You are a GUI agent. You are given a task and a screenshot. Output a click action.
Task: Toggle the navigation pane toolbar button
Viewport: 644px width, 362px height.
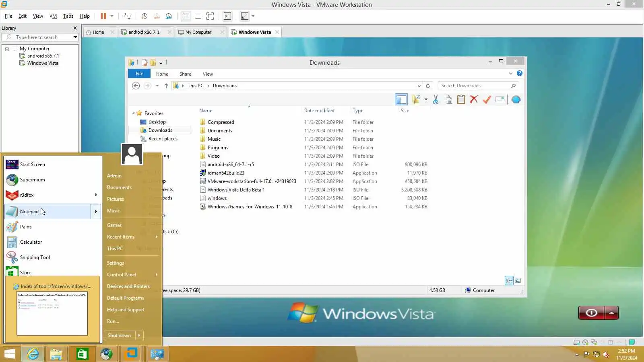click(401, 99)
